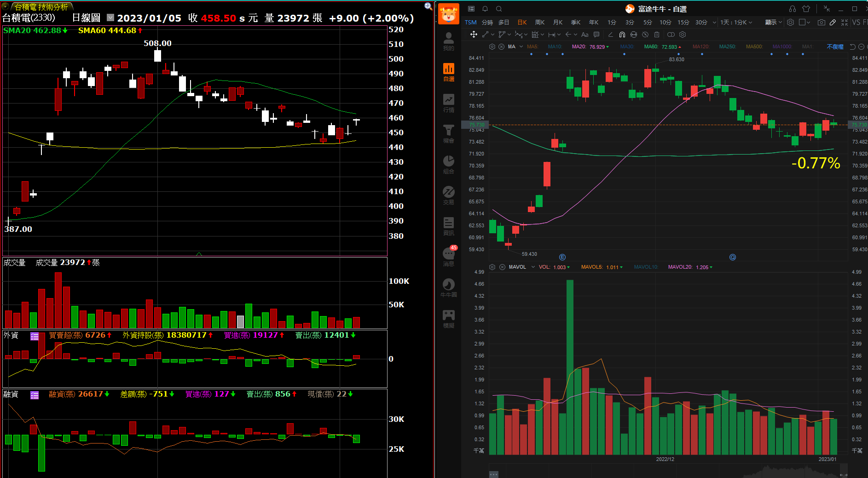Switch to the 15分 tab

(683, 22)
